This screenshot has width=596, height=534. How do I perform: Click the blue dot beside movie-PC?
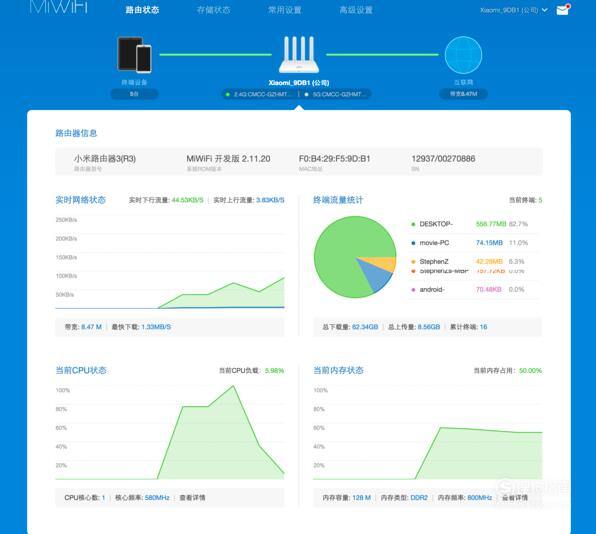pyautogui.click(x=413, y=243)
